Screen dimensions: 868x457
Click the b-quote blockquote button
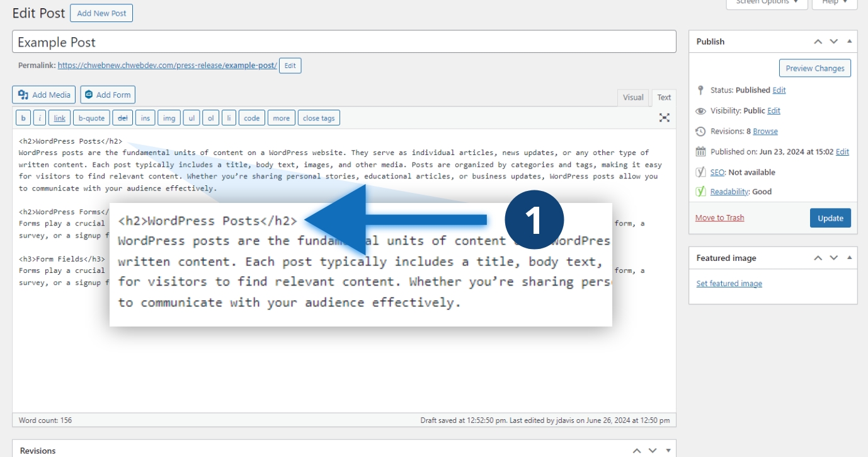coord(91,118)
